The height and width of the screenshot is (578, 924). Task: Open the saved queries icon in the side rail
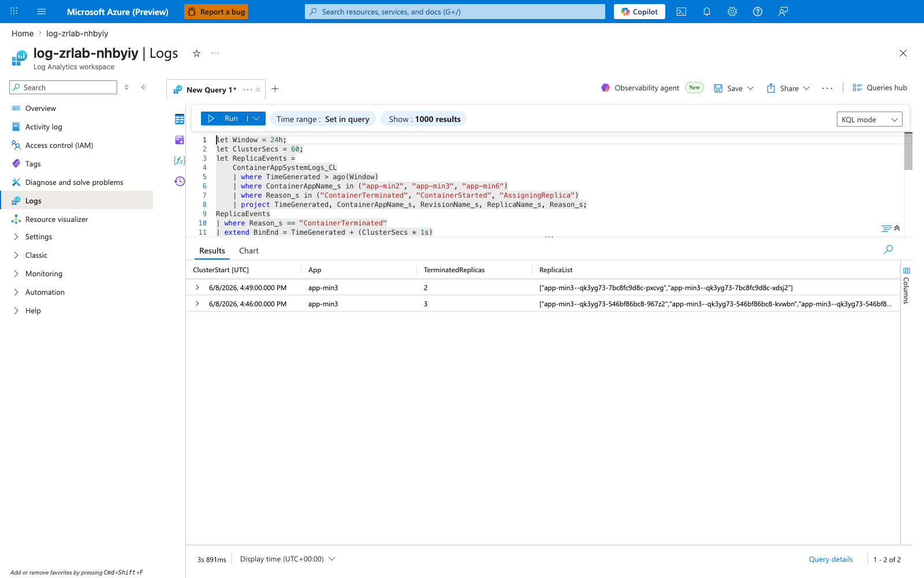coord(180,140)
